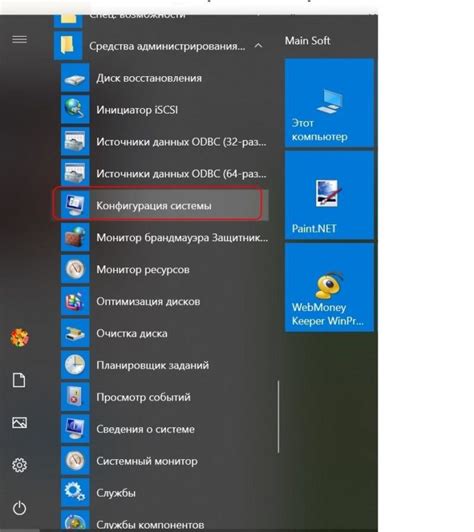Open Documents icon in sidebar
The width and height of the screenshot is (474, 532).
[x=19, y=380]
